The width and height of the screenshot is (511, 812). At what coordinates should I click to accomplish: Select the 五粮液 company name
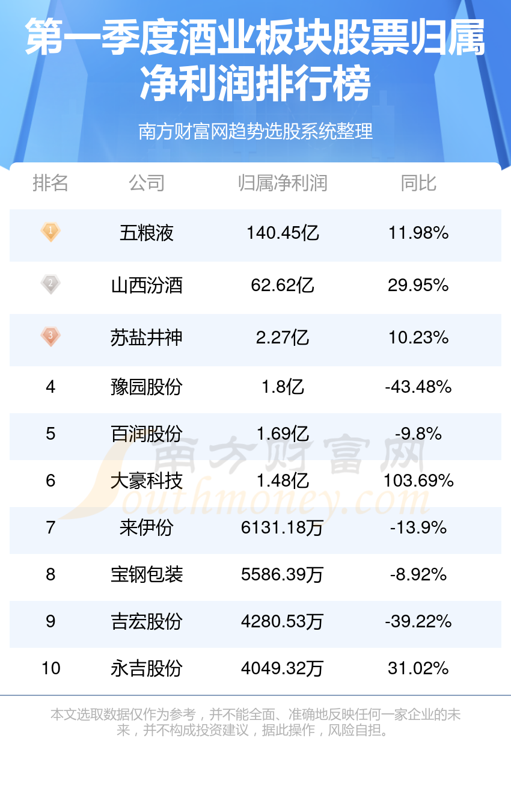[x=147, y=232]
